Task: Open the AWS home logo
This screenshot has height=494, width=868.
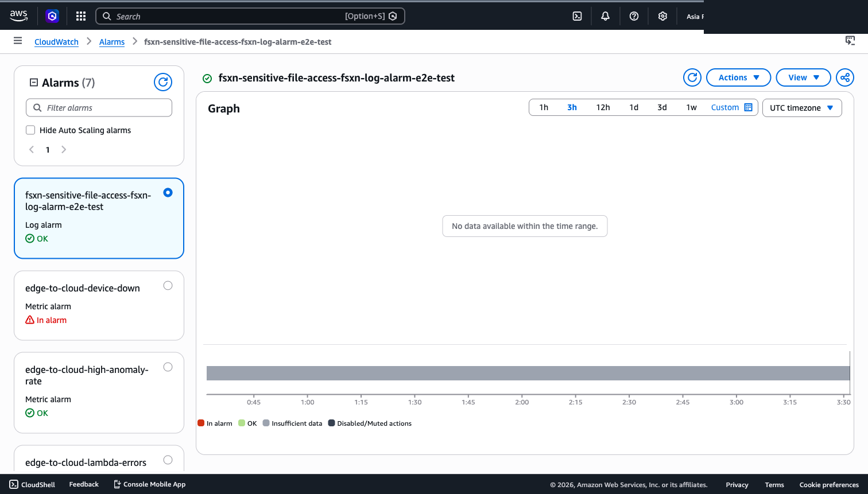Action: coord(18,16)
